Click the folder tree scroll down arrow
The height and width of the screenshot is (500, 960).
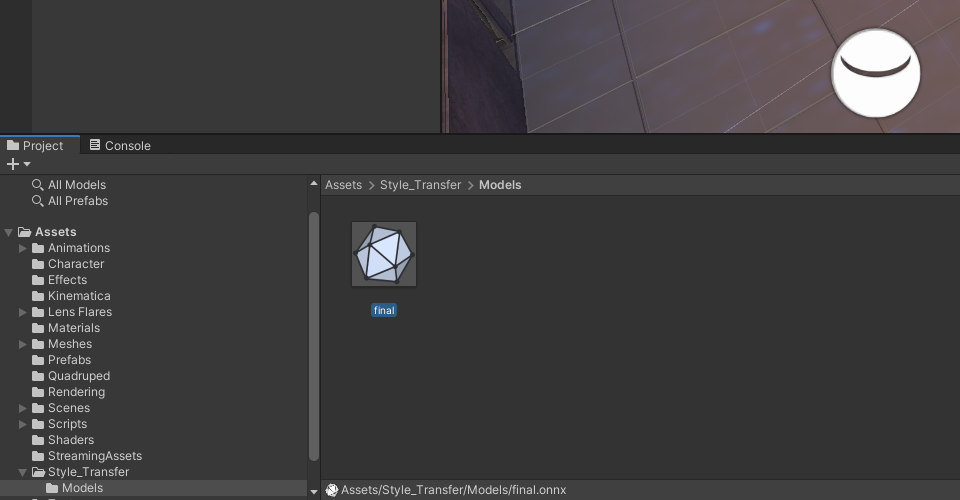point(314,491)
